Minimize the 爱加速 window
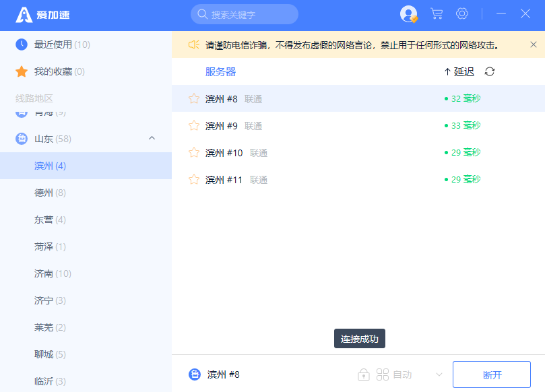 pos(501,14)
